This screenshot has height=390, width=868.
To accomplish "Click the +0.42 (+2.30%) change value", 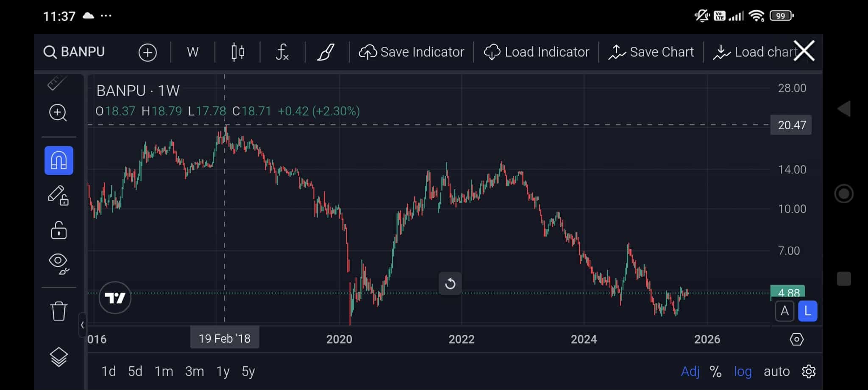I will (x=319, y=111).
